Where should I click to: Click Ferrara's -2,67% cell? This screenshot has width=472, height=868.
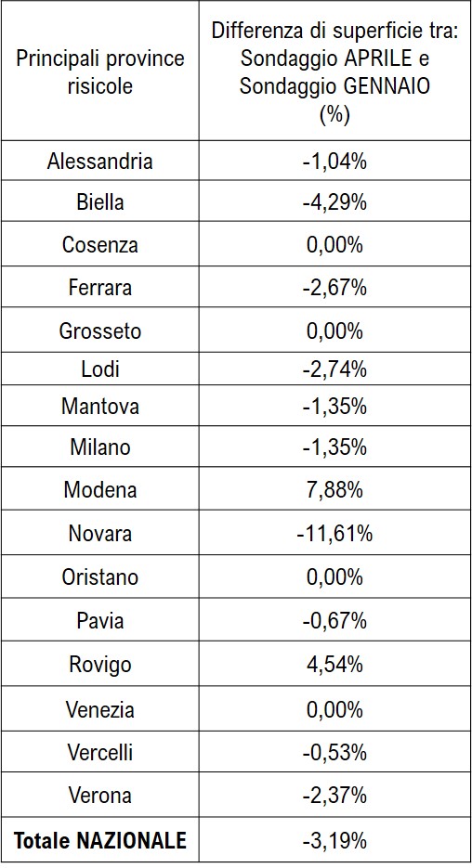click(334, 288)
